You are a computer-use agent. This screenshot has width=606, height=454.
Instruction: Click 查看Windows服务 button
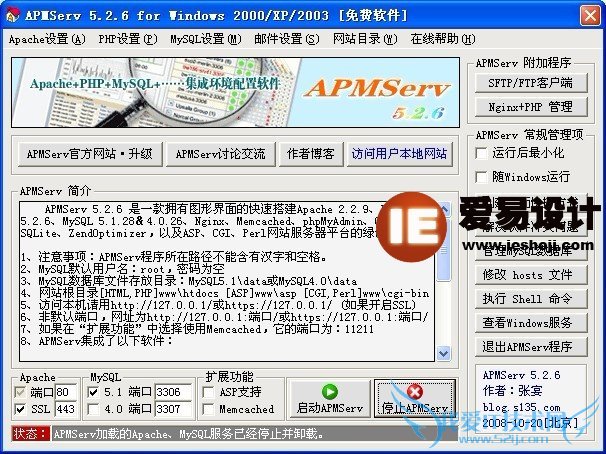(531, 323)
